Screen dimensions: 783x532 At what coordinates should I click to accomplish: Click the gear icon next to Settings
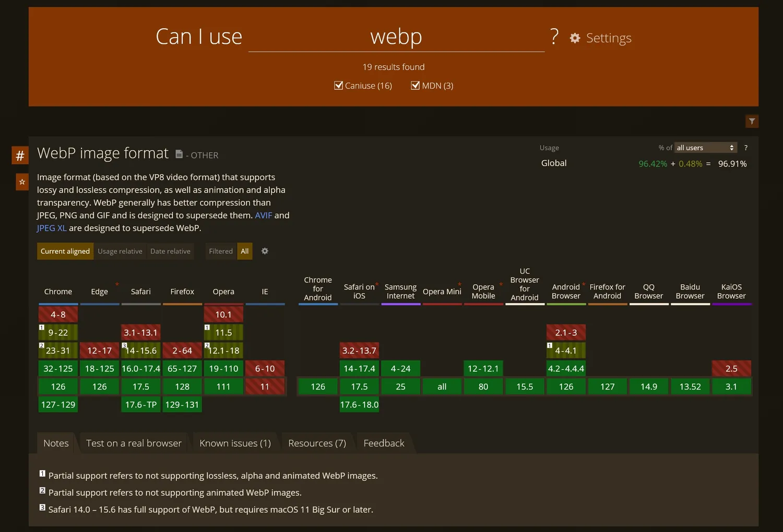(x=575, y=38)
